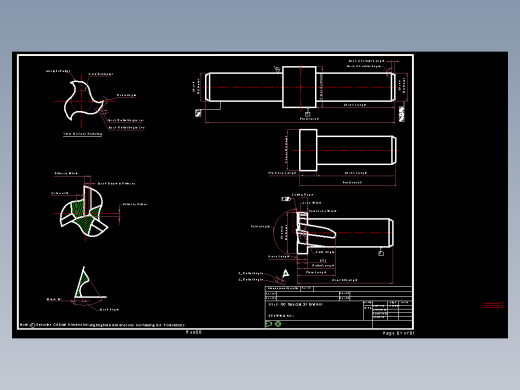The image size is (520, 390).
Task: Click the title line inside the title block
Action: 295,305
